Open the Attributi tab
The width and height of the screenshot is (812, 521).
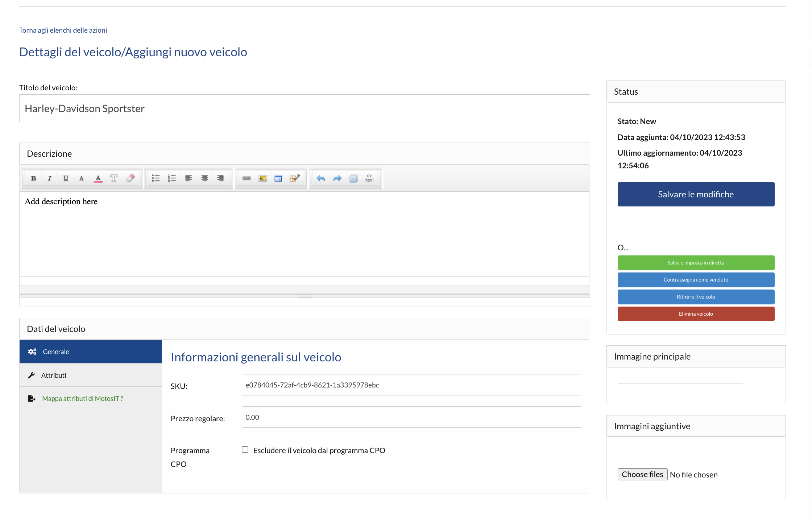pyautogui.click(x=54, y=375)
